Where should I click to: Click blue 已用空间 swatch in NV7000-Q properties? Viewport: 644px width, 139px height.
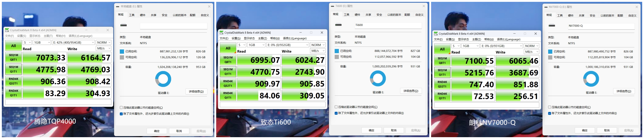coord(550,52)
